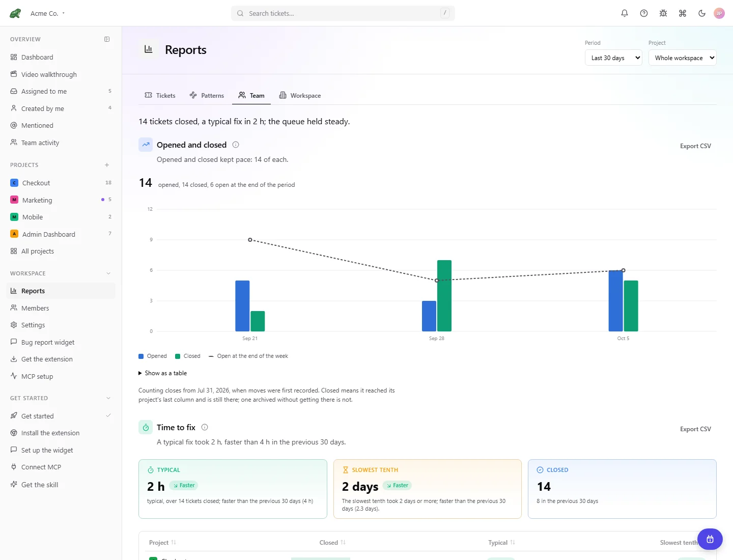Viewport: 733px width, 560px height.
Task: Click the Opened legend blue swatch
Action: click(x=141, y=356)
